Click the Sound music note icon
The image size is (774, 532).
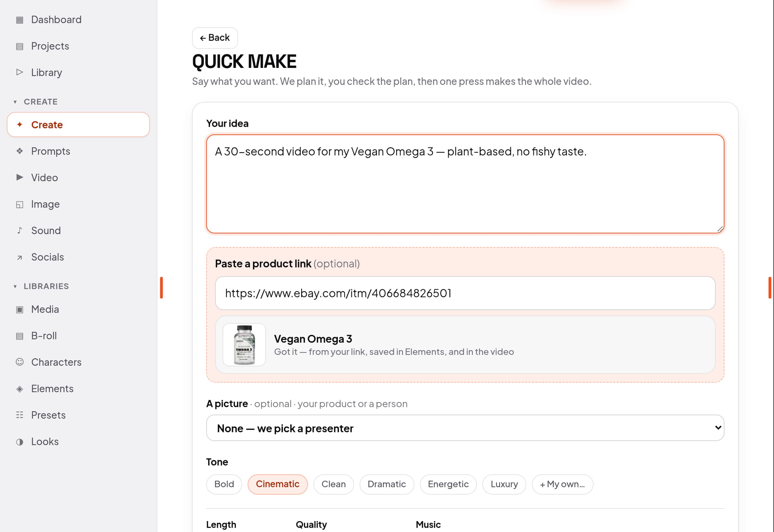pyautogui.click(x=20, y=230)
